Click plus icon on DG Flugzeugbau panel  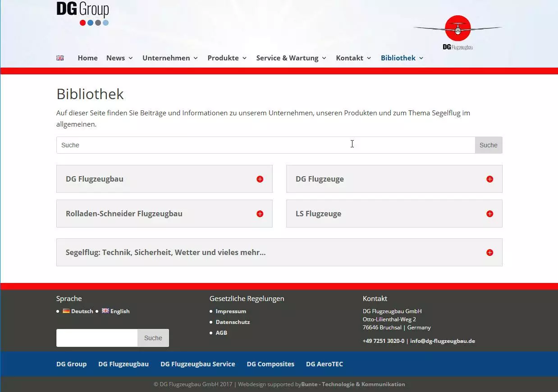coord(260,179)
